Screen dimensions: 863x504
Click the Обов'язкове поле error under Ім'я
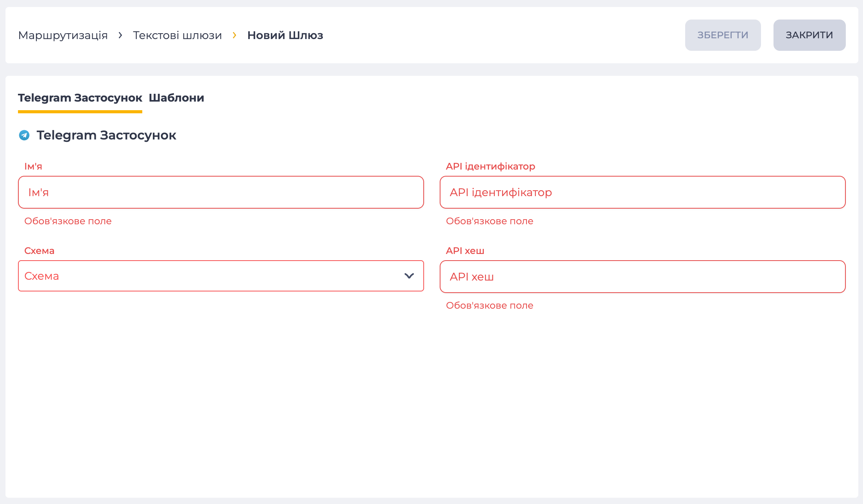coord(68,221)
